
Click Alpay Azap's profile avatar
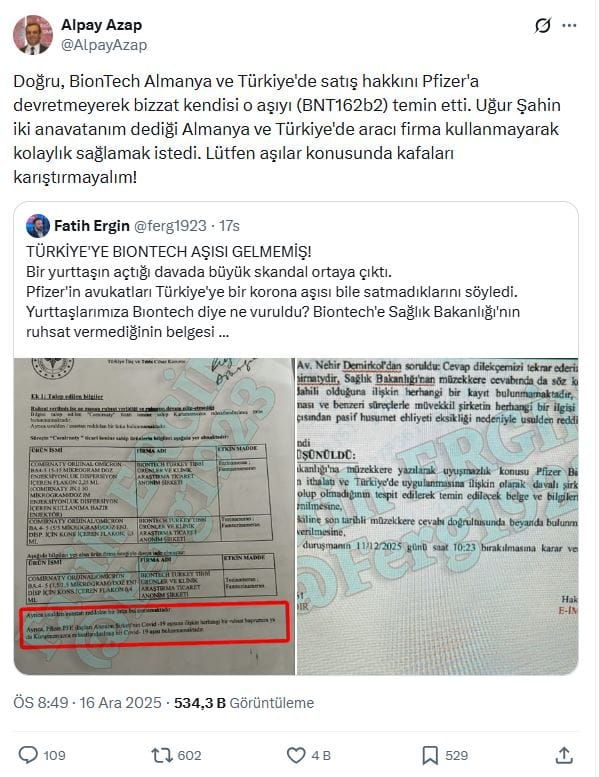(x=33, y=35)
